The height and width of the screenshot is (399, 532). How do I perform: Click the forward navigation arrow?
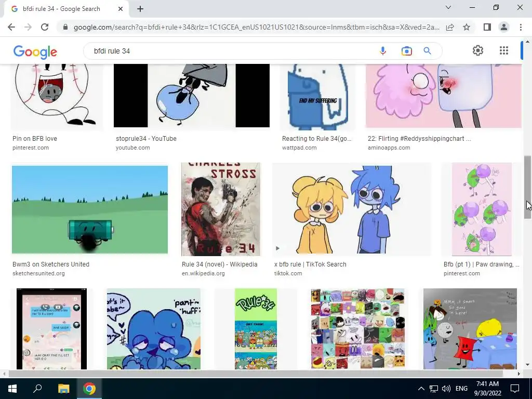click(28, 27)
